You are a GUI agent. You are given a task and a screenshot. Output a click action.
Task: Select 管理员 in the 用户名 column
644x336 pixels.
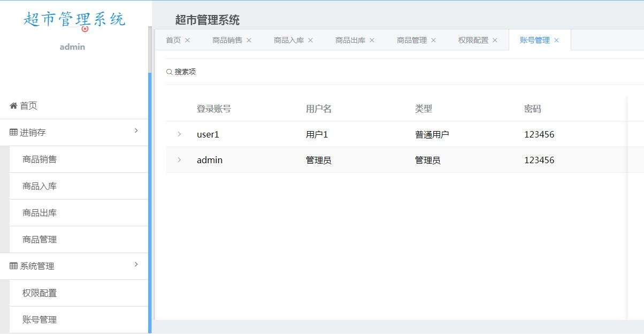(319, 160)
